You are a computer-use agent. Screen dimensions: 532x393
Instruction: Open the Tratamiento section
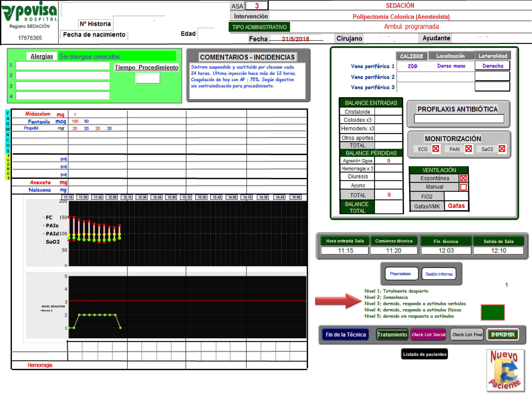pos(392,335)
